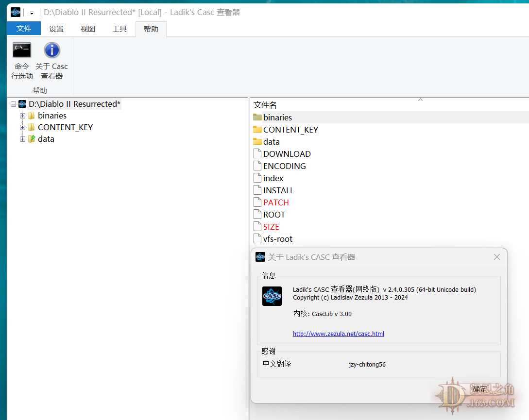This screenshot has width=529, height=420.
Task: Select the red PATCH file
Action: [x=275, y=202]
